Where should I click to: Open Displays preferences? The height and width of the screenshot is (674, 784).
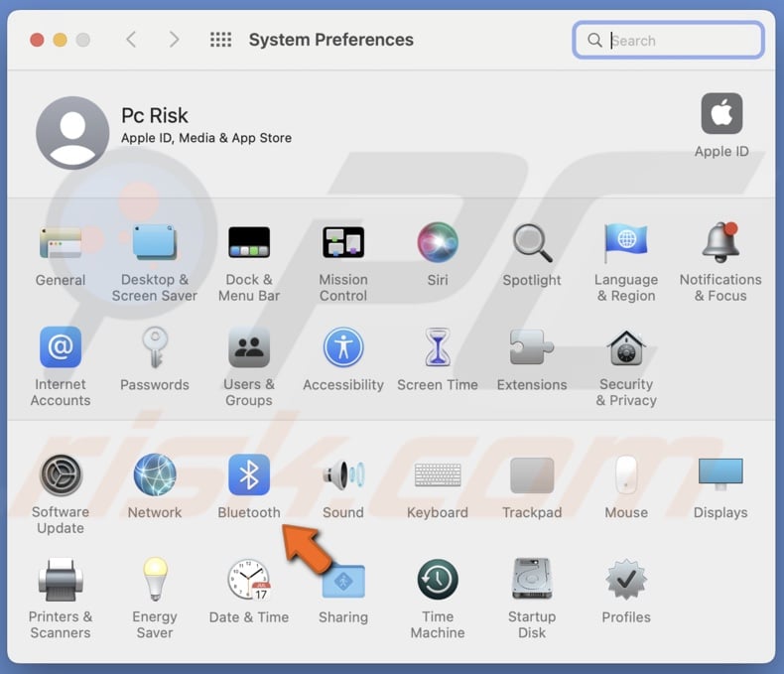pos(720,476)
